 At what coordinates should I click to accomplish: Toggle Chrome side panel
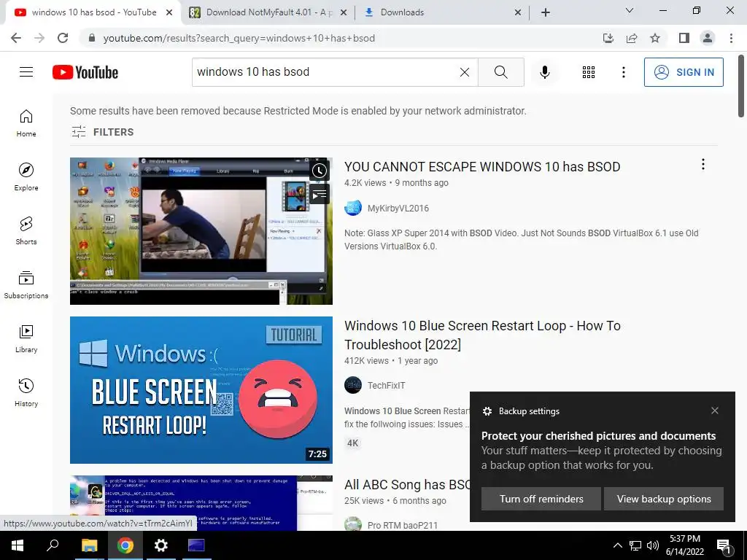coord(684,38)
